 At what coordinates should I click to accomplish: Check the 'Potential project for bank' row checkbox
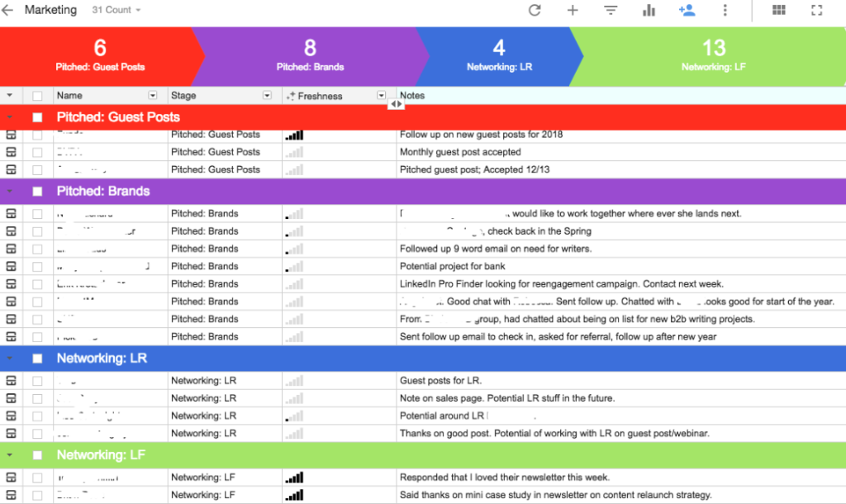coord(37,267)
